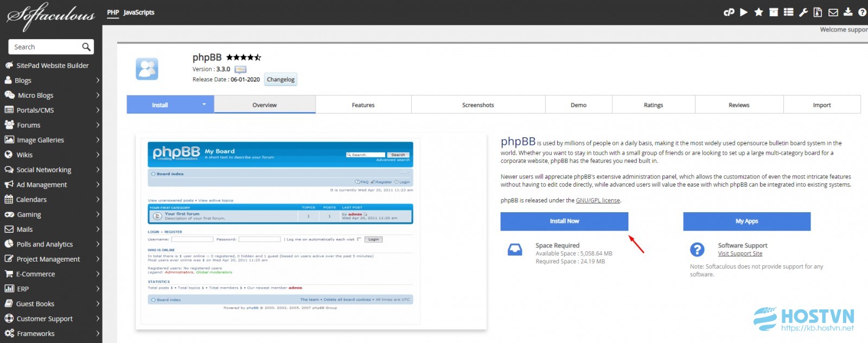Expand the Ad Management category arrow
The height and width of the screenshot is (343, 868).
tap(98, 185)
